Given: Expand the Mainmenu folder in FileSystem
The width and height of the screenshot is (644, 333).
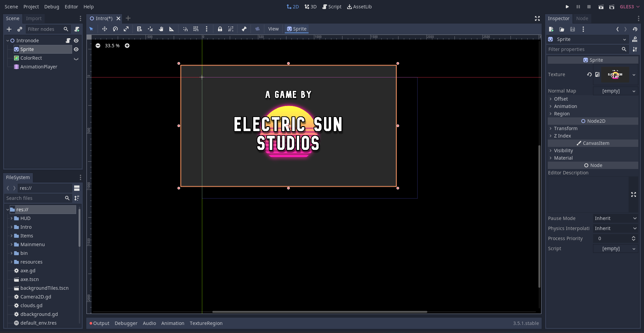Looking at the screenshot, I should (11, 244).
